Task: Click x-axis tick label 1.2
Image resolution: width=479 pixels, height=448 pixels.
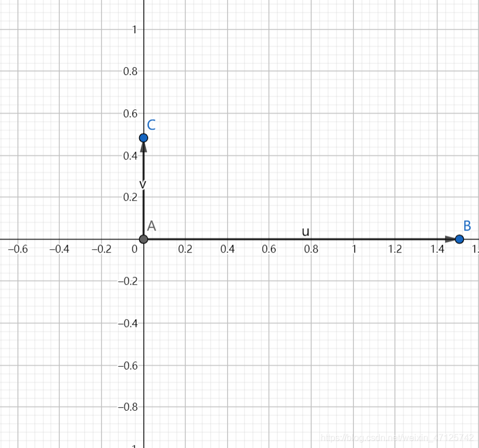Action: tap(395, 249)
